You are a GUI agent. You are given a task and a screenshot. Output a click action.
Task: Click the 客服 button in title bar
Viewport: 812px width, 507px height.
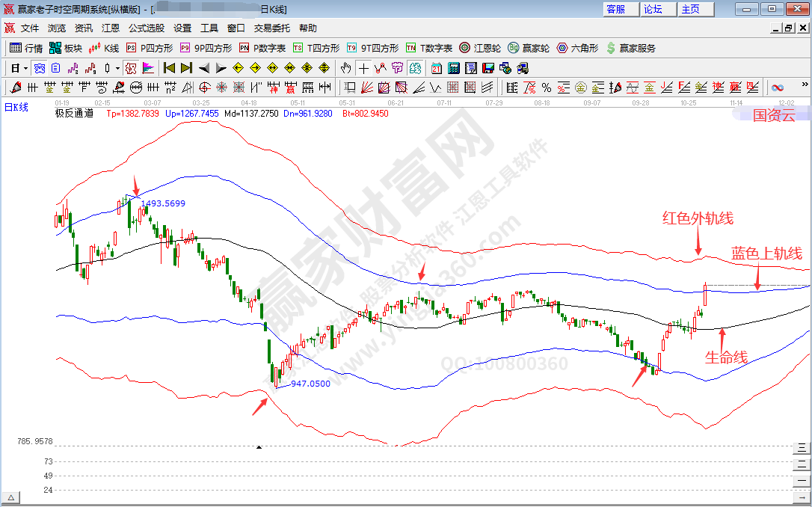point(617,9)
